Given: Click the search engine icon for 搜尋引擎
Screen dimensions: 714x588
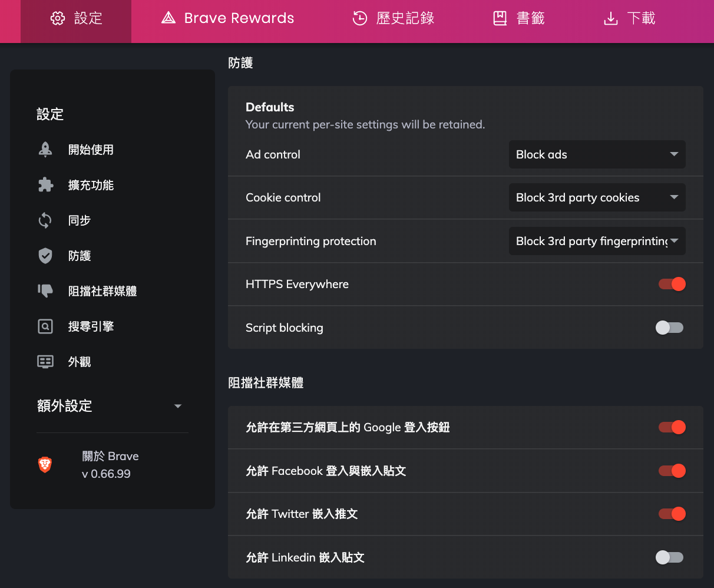Looking at the screenshot, I should (45, 326).
